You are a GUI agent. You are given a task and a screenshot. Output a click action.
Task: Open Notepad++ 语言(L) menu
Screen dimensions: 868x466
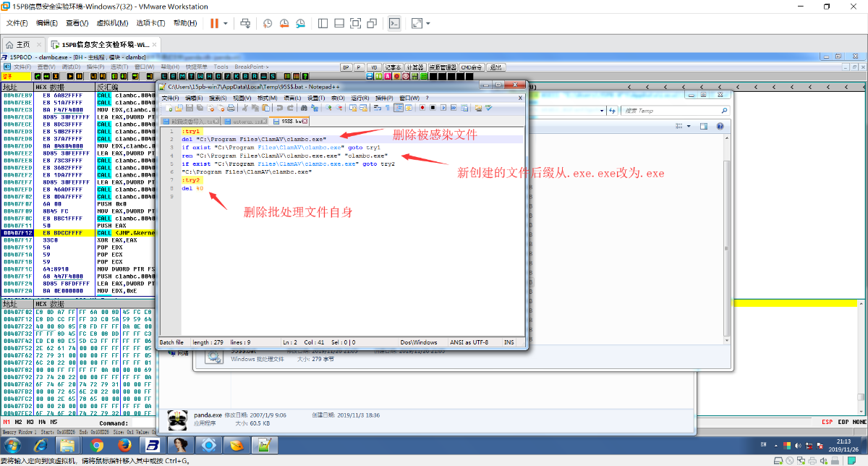(x=292, y=98)
